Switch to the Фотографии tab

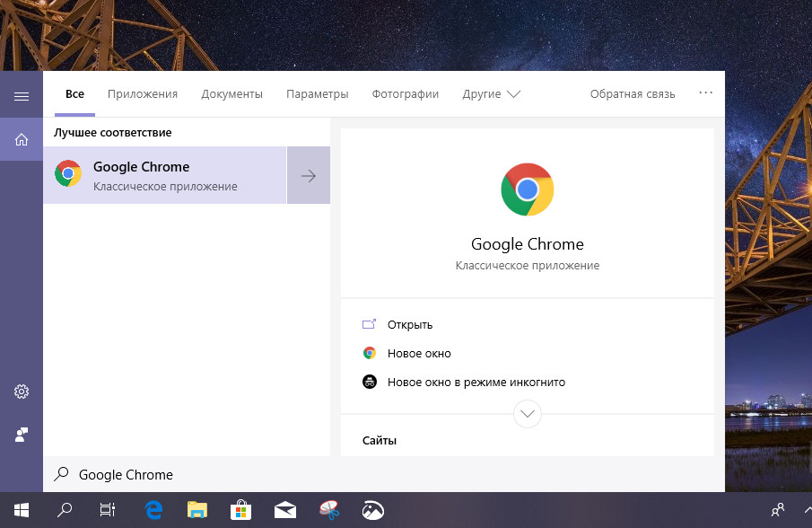406,94
